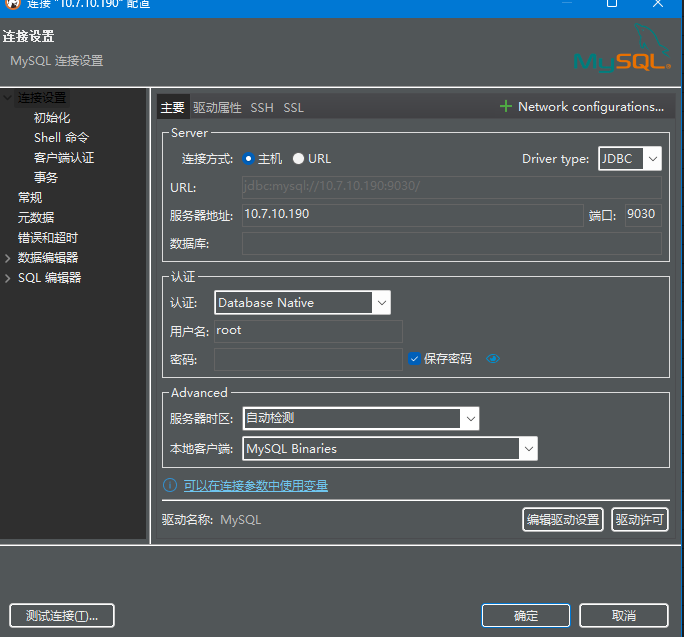Switch to the SSH tab

coord(262,107)
